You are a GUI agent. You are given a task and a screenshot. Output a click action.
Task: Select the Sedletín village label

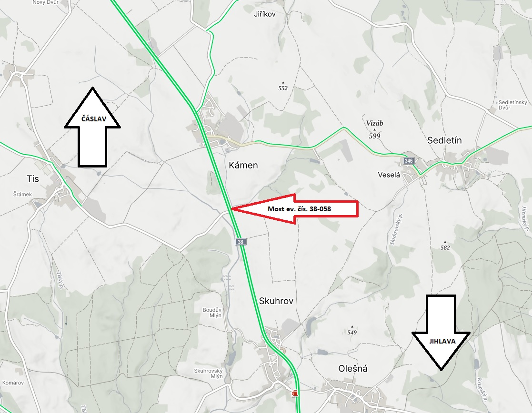tap(444, 140)
